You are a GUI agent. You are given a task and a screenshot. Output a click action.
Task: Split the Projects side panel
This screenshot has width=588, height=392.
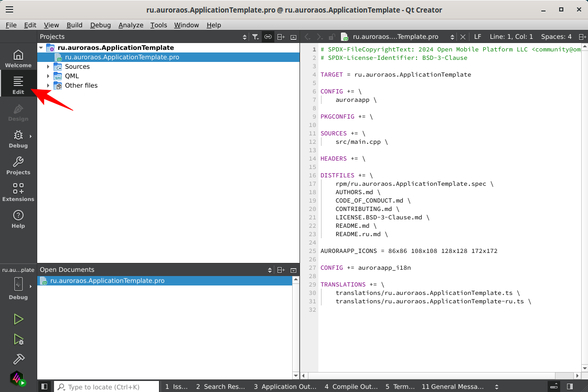coord(281,37)
